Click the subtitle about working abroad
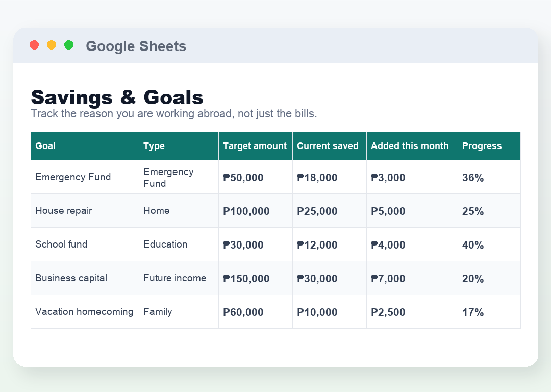The image size is (551, 392). click(x=173, y=113)
